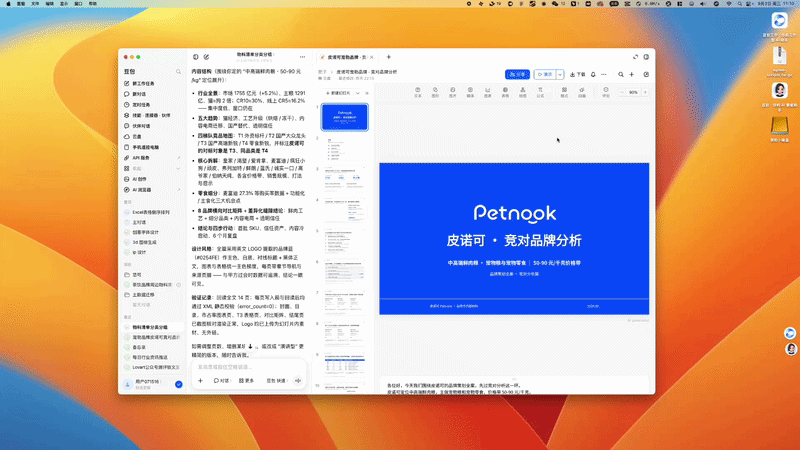Start a new chat via edit icon
The height and width of the screenshot is (450, 800).
click(207, 57)
